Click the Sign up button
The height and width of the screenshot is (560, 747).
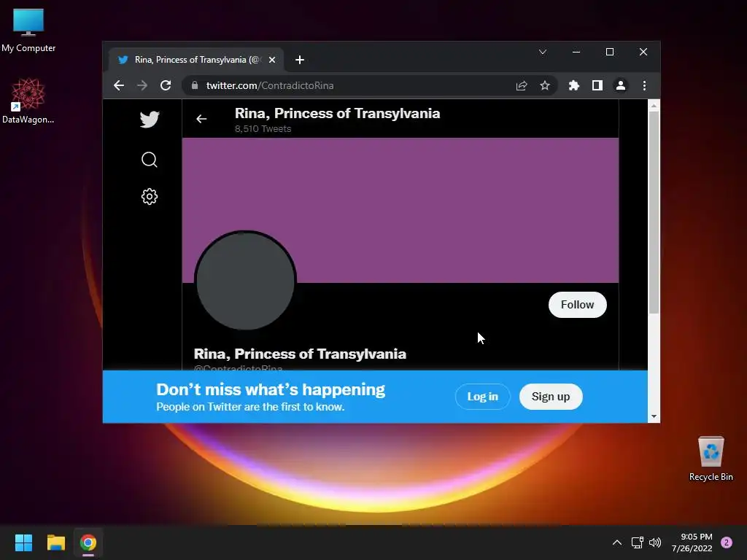551,397
